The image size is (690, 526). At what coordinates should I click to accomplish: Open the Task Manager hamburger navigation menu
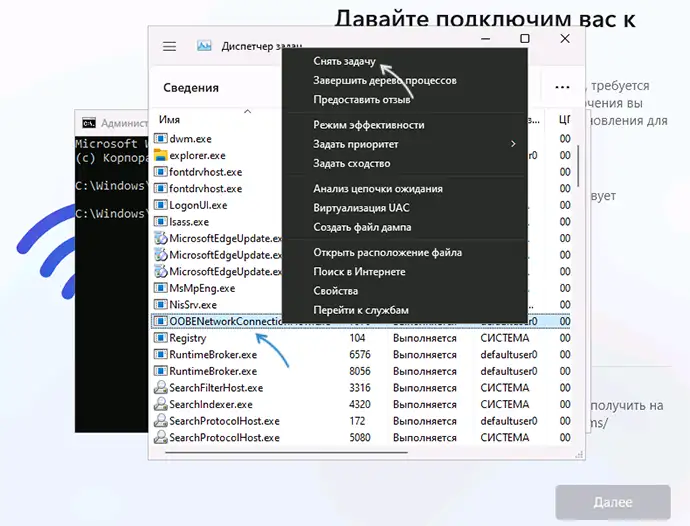(169, 46)
